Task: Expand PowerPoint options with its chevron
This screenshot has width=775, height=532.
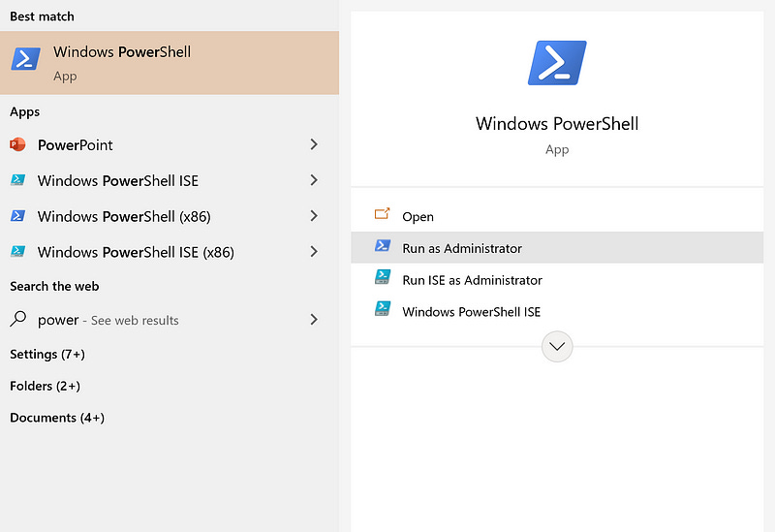Action: coord(314,144)
